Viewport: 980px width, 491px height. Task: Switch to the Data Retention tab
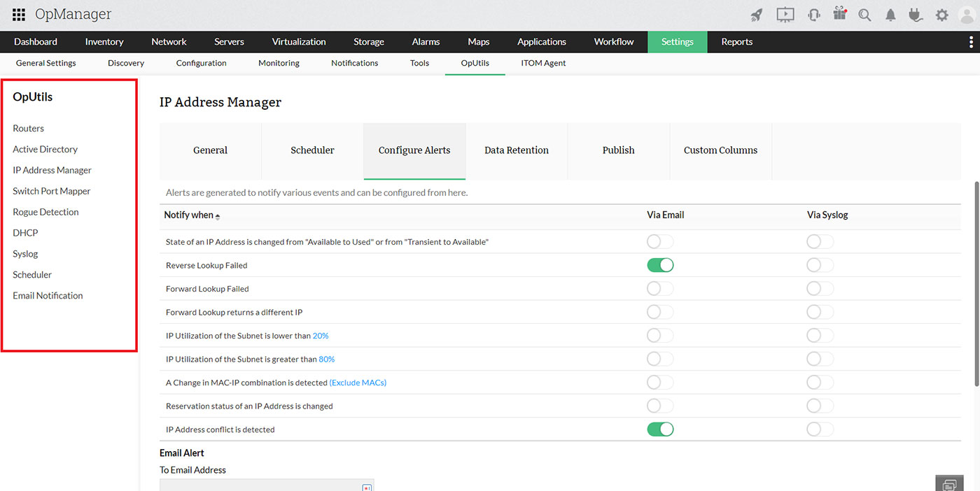pos(517,151)
